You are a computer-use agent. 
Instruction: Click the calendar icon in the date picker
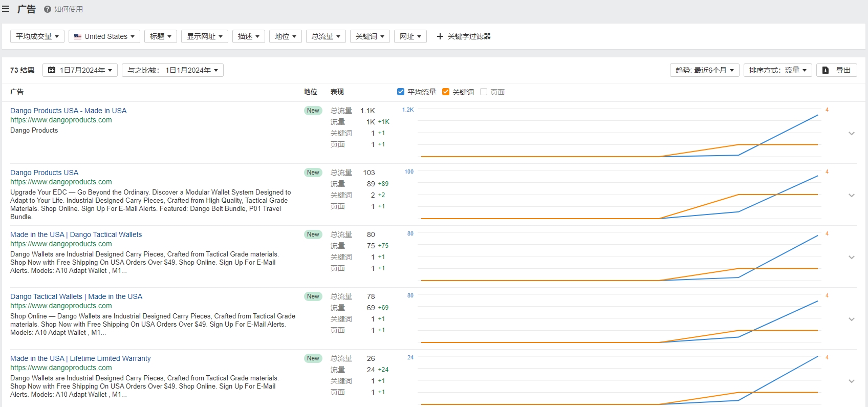tap(52, 70)
